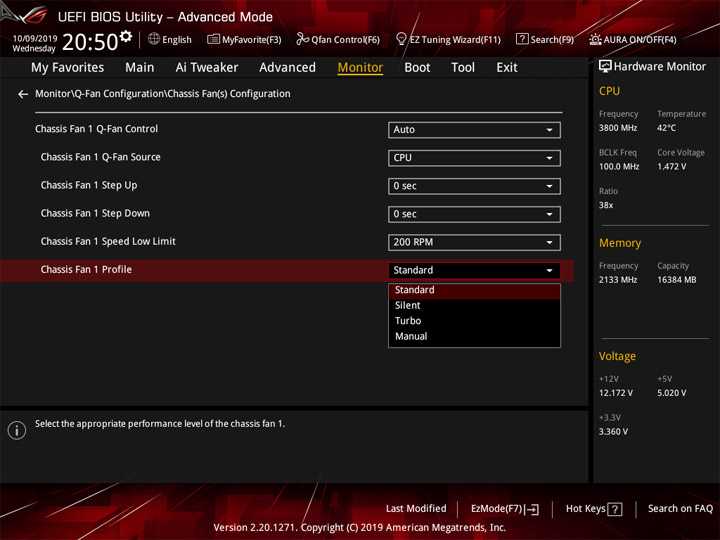
Task: Click the MyFavorite list icon
Action: pos(213,39)
